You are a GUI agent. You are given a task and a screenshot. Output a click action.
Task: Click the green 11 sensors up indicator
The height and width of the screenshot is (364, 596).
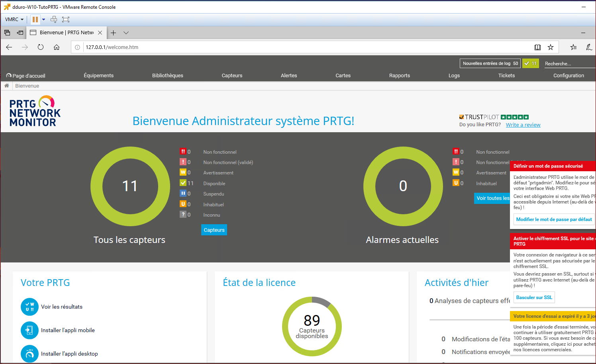pyautogui.click(x=531, y=63)
